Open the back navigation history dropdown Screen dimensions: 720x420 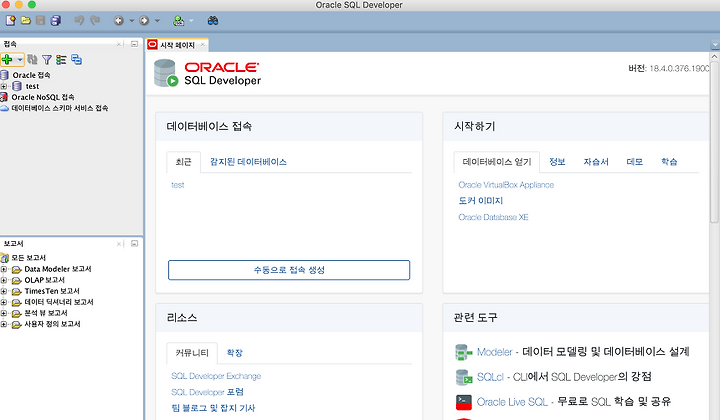pyautogui.click(x=131, y=20)
